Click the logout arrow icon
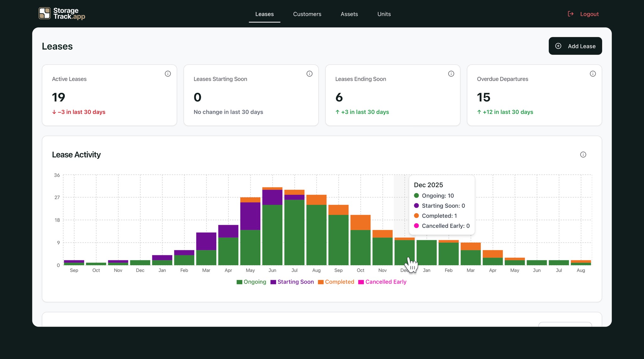Screen dimensions: 644x359 click(570, 14)
